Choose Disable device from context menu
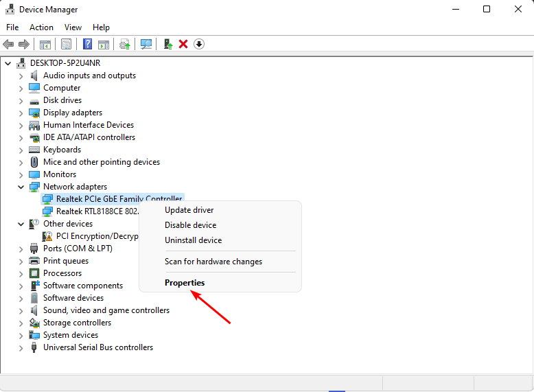 point(220,225)
